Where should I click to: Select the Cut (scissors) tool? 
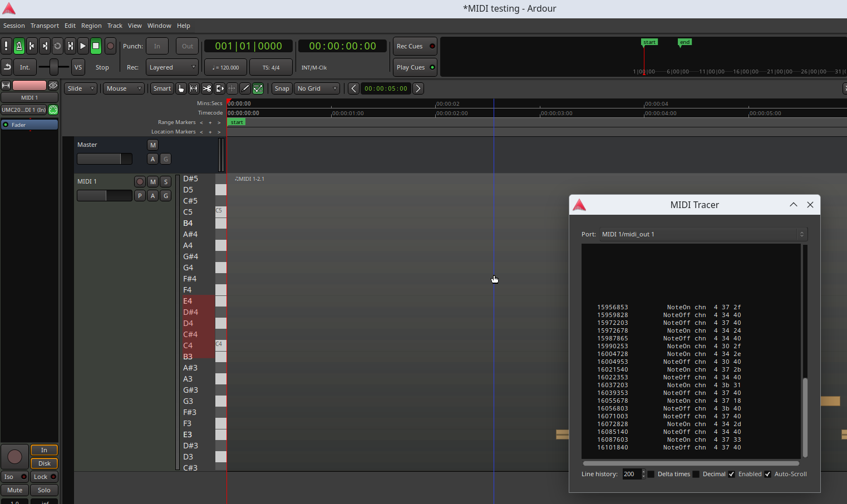pyautogui.click(x=206, y=88)
